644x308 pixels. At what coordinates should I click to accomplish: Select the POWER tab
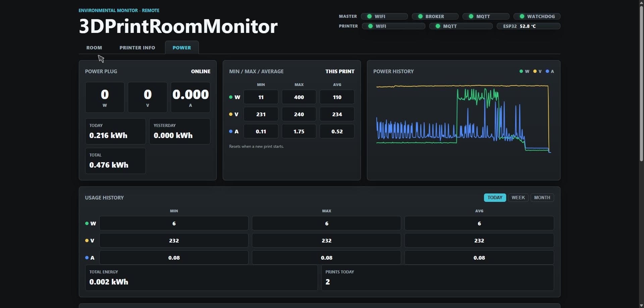click(182, 48)
